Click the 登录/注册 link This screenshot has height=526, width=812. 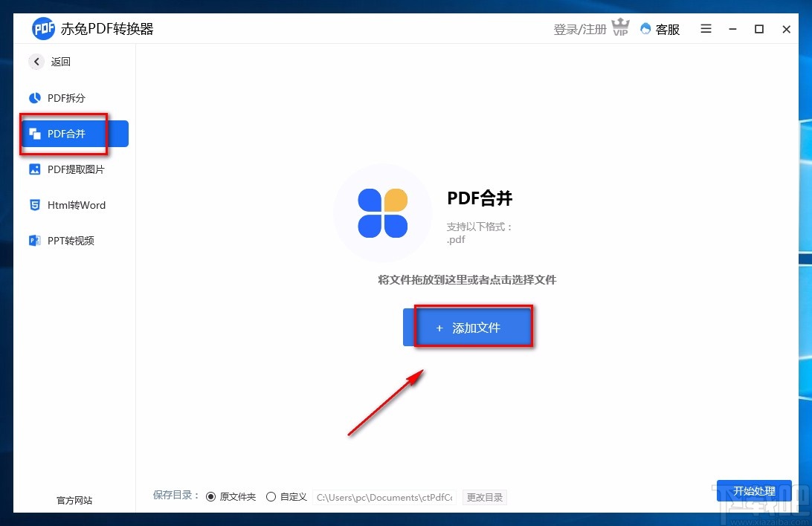(x=579, y=28)
